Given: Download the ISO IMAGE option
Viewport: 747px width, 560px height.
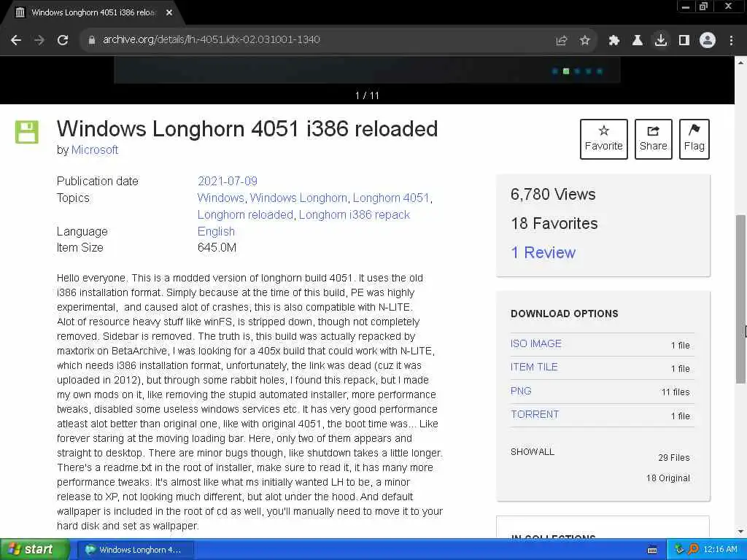Looking at the screenshot, I should pyautogui.click(x=536, y=343).
